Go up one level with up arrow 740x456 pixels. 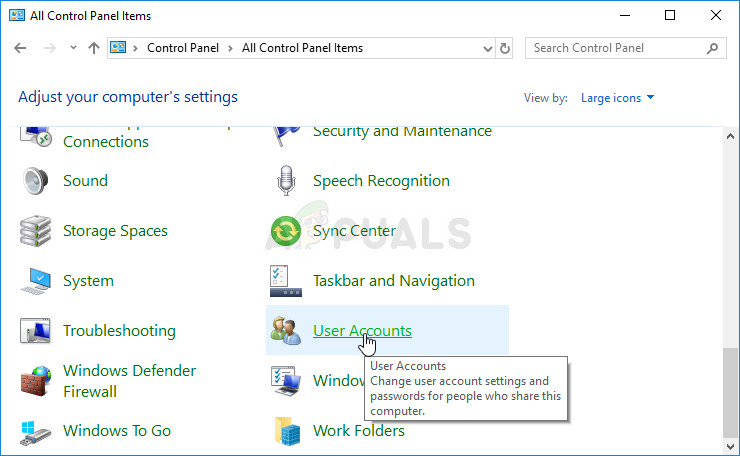click(x=94, y=48)
